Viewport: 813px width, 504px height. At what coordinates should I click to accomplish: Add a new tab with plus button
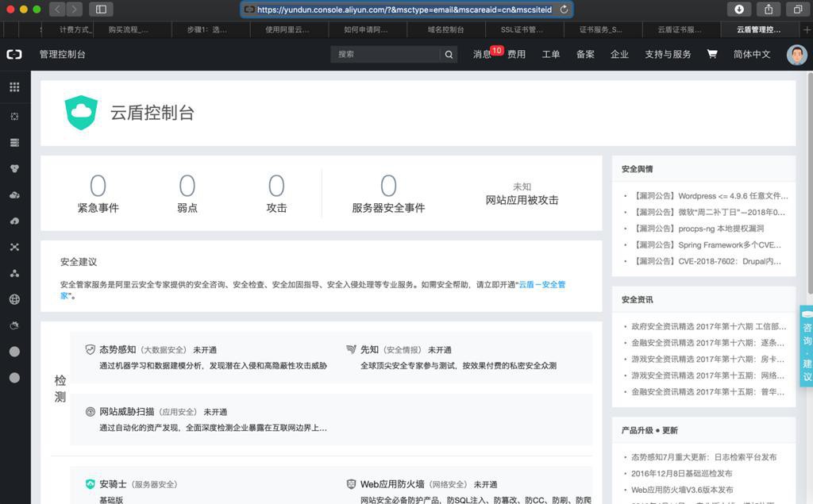coord(807,29)
